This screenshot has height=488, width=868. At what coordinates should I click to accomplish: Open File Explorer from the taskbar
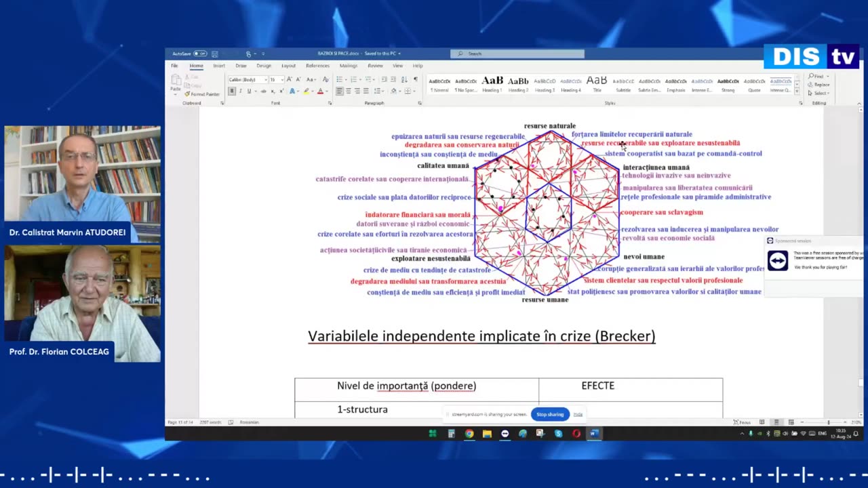point(487,434)
